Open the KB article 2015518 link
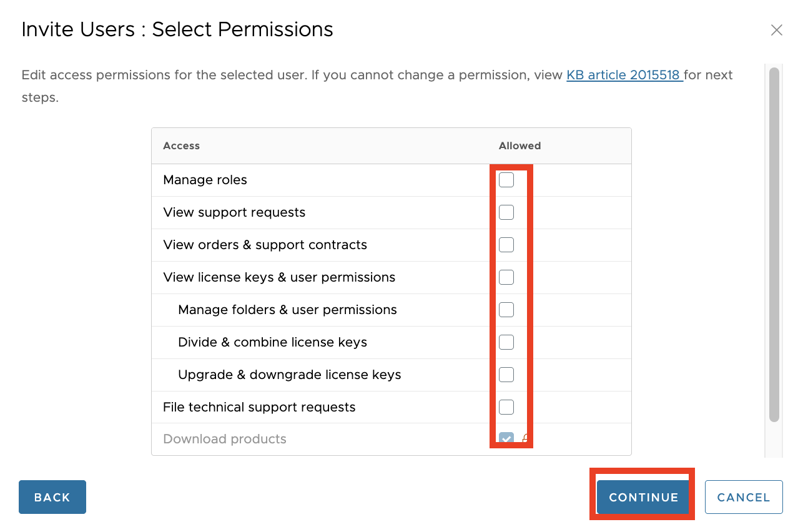The height and width of the screenshot is (532, 798). coord(623,75)
